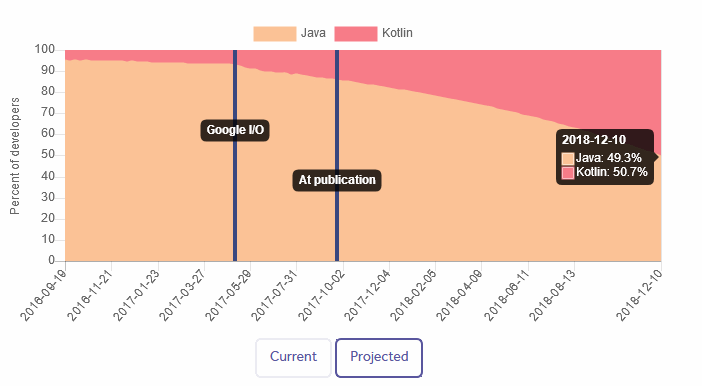This screenshot has height=386, width=702.
Task: Click the At publication annotation label
Action: 337,180
